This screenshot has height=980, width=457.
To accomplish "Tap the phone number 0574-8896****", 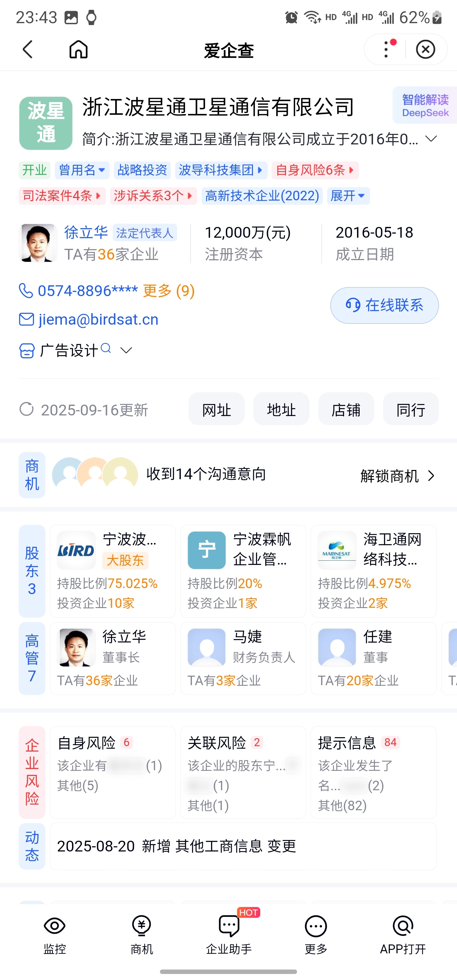I will (x=88, y=291).
